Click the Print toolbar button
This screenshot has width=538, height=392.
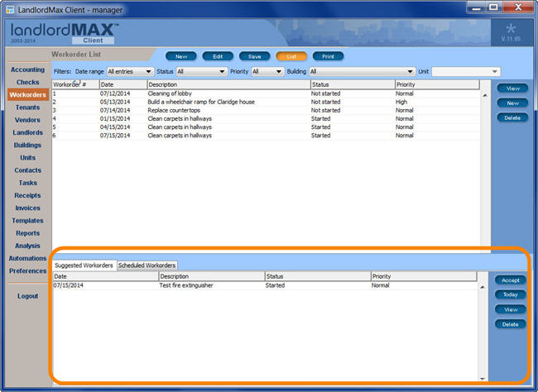[328, 56]
